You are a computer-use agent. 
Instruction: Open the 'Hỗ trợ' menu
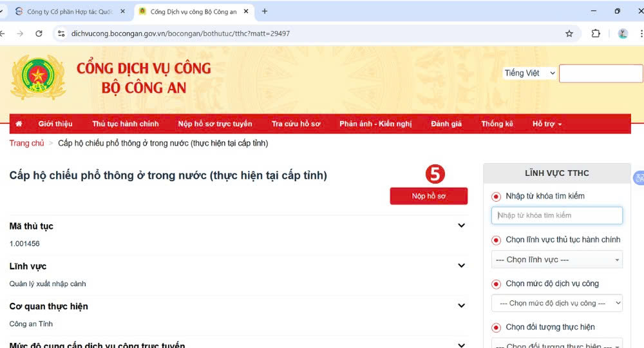(x=547, y=124)
